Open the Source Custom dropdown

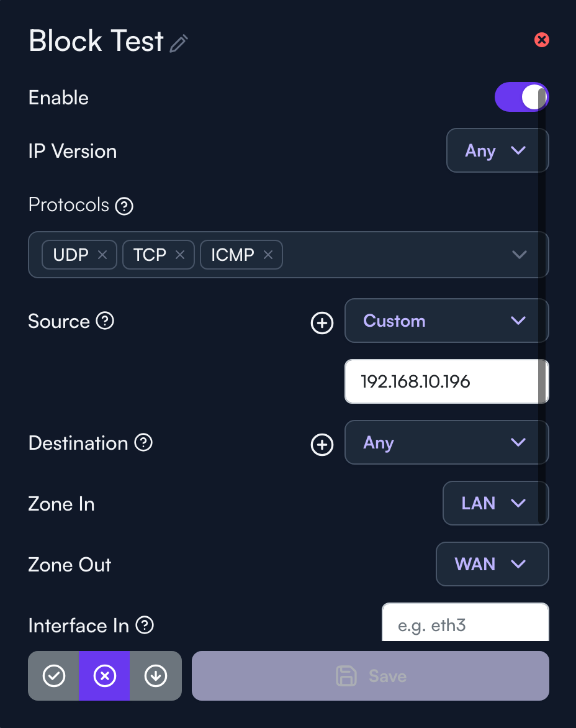pyautogui.click(x=447, y=321)
